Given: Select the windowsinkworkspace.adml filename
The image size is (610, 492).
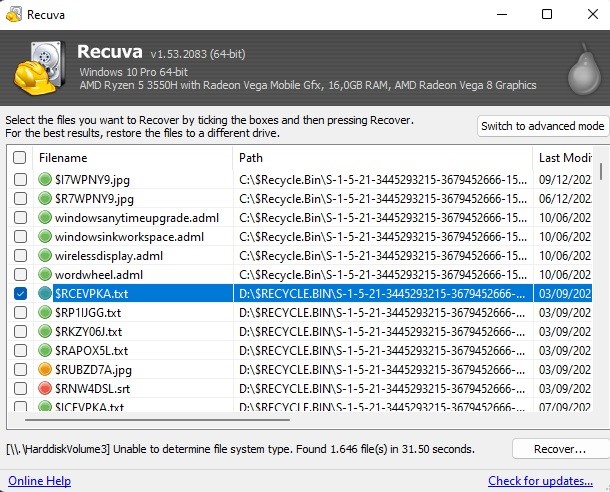Looking at the screenshot, I should pos(129,237).
